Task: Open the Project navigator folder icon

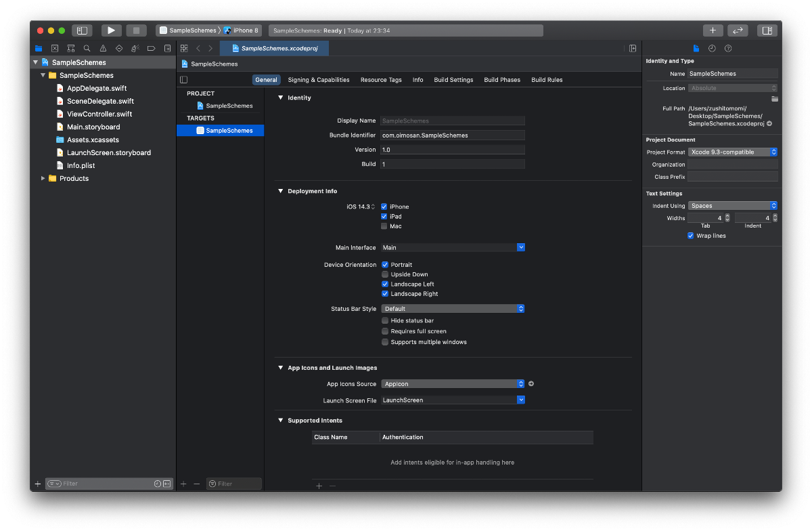Action: [39, 48]
